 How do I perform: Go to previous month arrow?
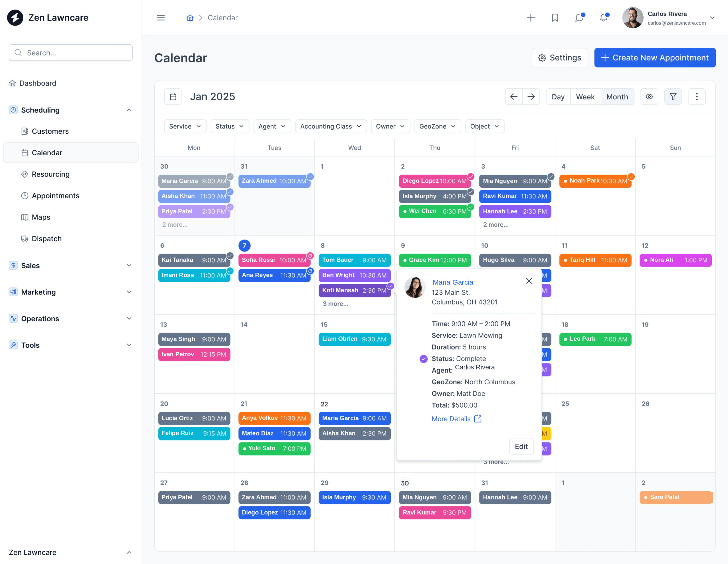click(x=514, y=97)
